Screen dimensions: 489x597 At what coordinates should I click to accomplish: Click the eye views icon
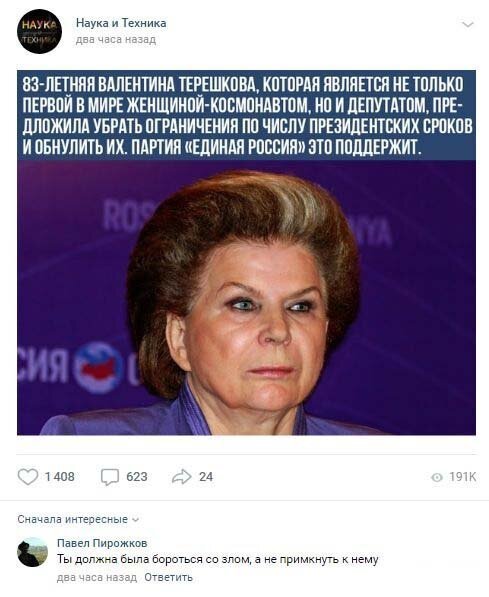pos(437,477)
